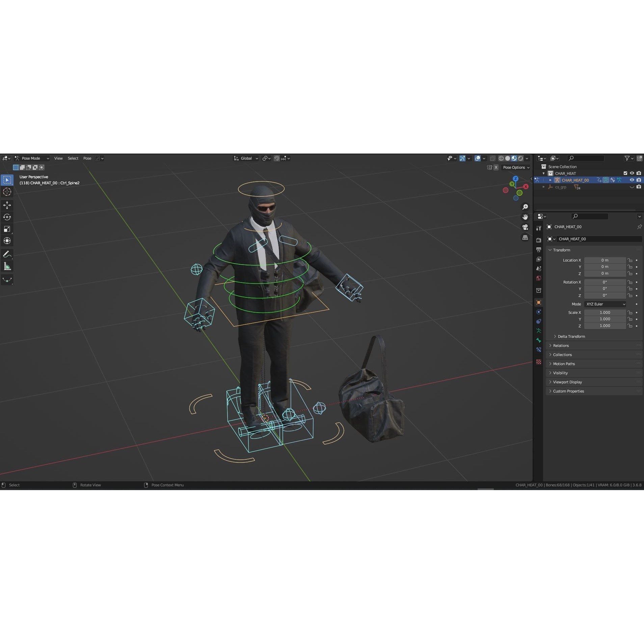Screen dimensions: 644x644
Task: Hide CHAR_HEAT_00 with its eye toggle
Action: tap(632, 180)
